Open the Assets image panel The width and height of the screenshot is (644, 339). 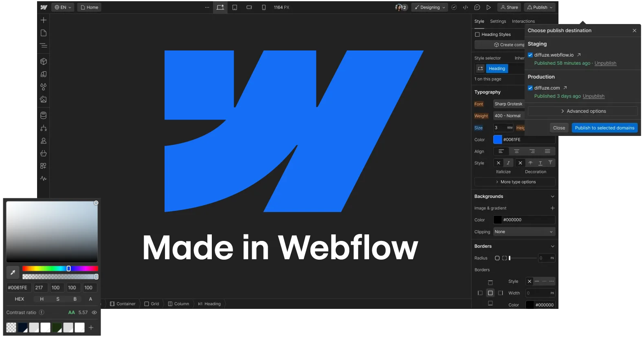[x=44, y=99]
